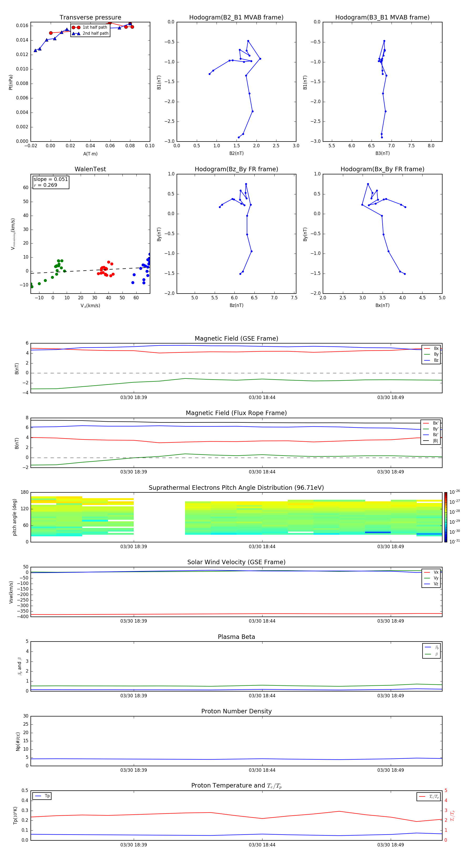Click the "Proton Temperature and Te/Tp" title

236,786
